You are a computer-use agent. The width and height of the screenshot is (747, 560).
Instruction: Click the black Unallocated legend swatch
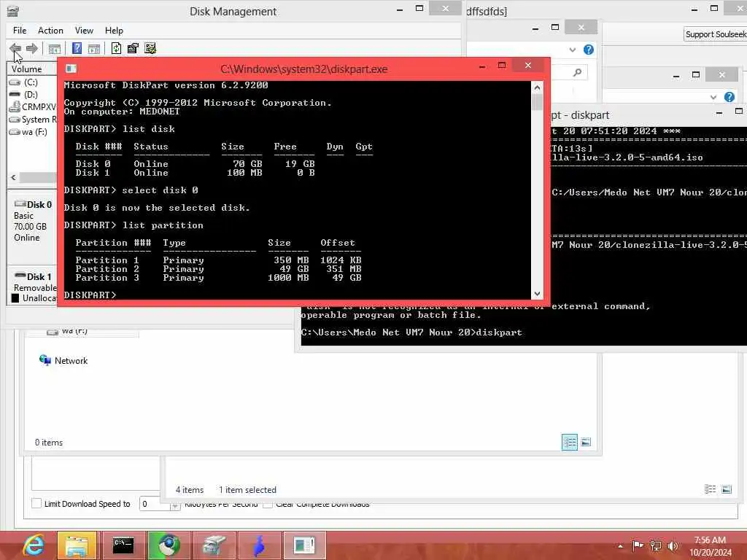15,298
